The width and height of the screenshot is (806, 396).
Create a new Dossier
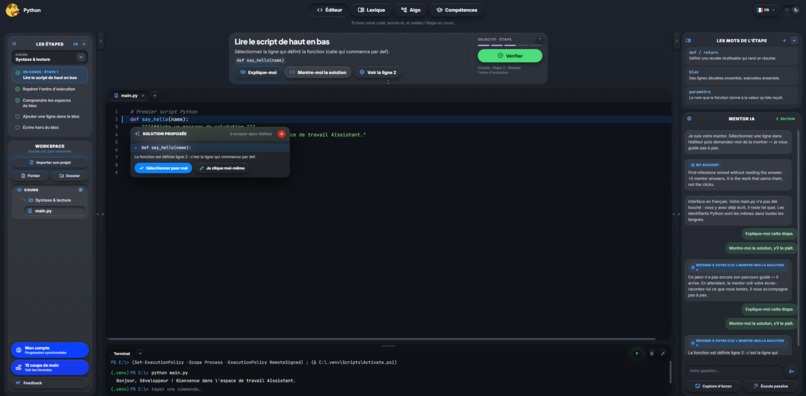[69, 176]
